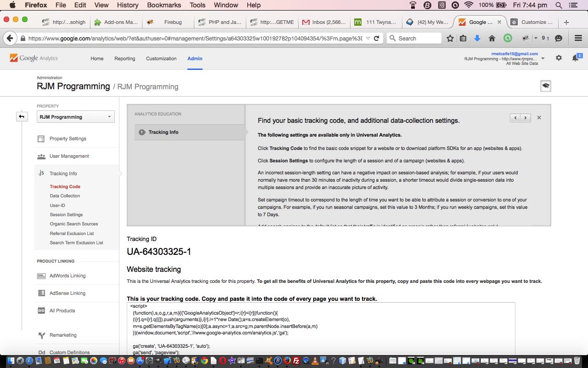Click the Google Analytics logo

pyautogui.click(x=34, y=58)
